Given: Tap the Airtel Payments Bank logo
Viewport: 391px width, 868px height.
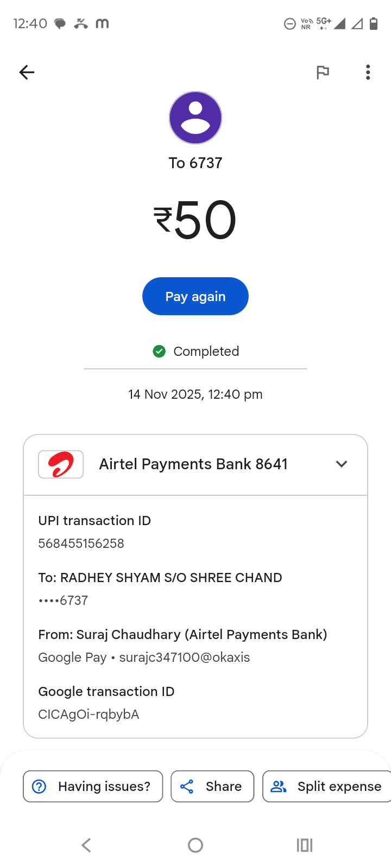Looking at the screenshot, I should click(61, 464).
